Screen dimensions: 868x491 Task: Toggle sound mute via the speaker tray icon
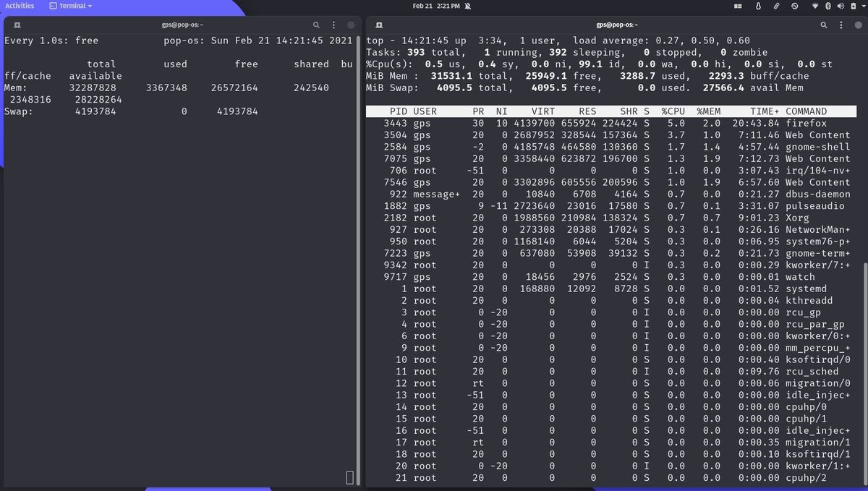pos(841,6)
